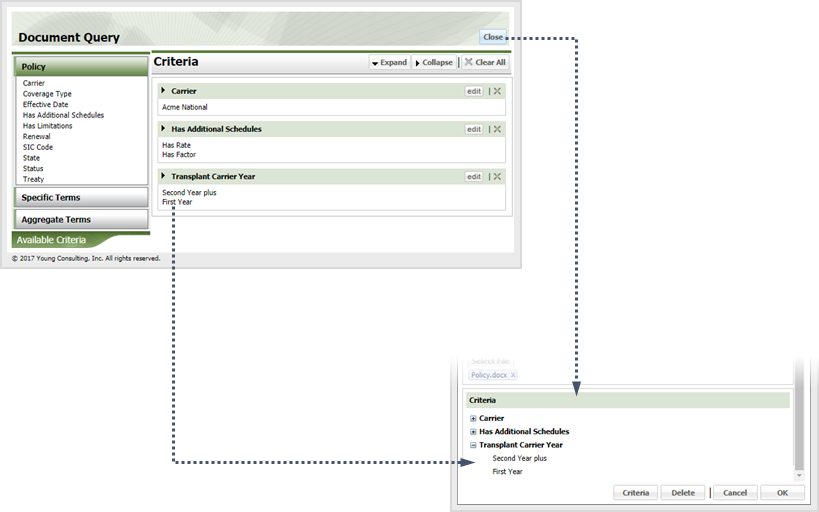Click the dialog scrollbar down arrow

[x=798, y=475]
